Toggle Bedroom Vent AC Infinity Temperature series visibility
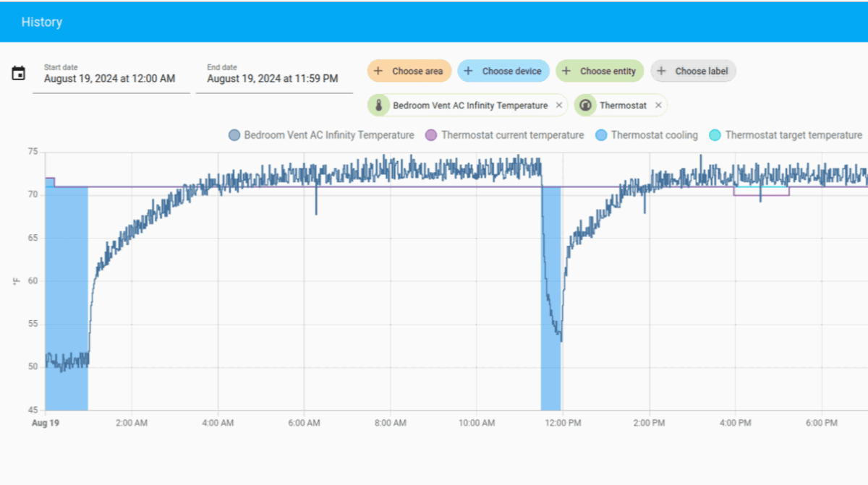Image resolution: width=868 pixels, height=485 pixels. 320,134
